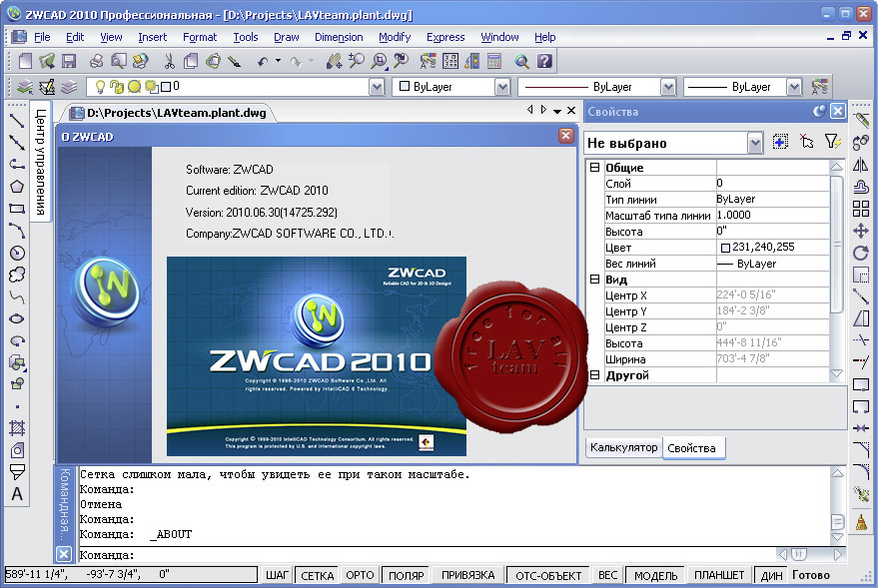Click the layer 0 color square
This screenshot has height=588, width=878.
pos(166,87)
